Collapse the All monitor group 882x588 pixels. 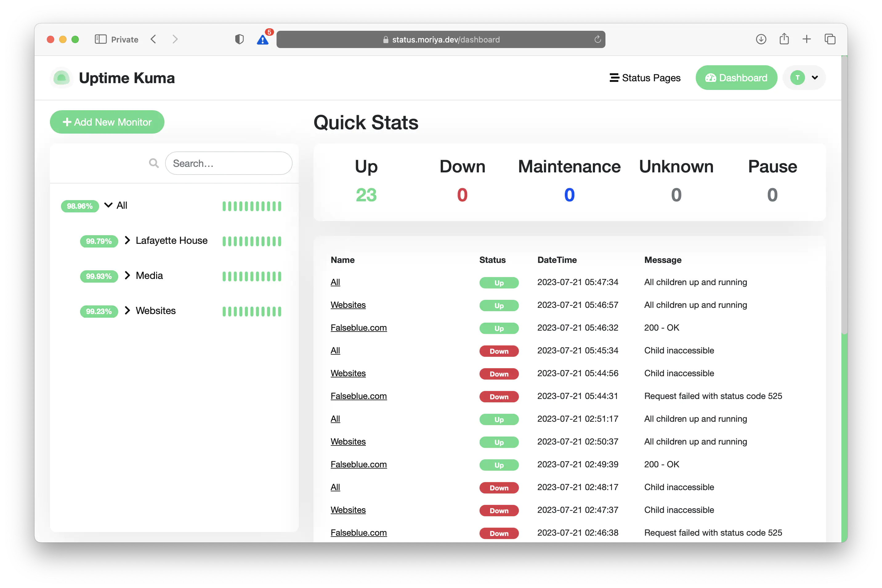(108, 205)
